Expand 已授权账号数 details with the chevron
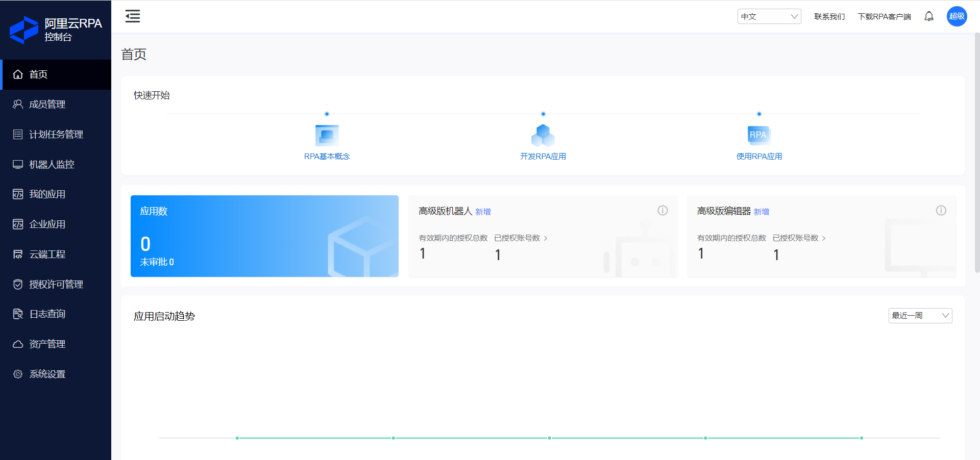 click(546, 238)
